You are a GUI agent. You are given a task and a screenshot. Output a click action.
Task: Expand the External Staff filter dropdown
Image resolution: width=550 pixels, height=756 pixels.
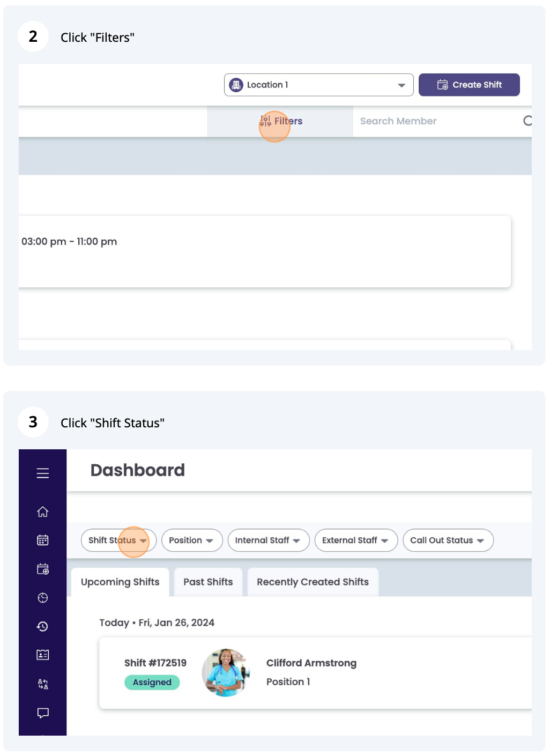[356, 540]
